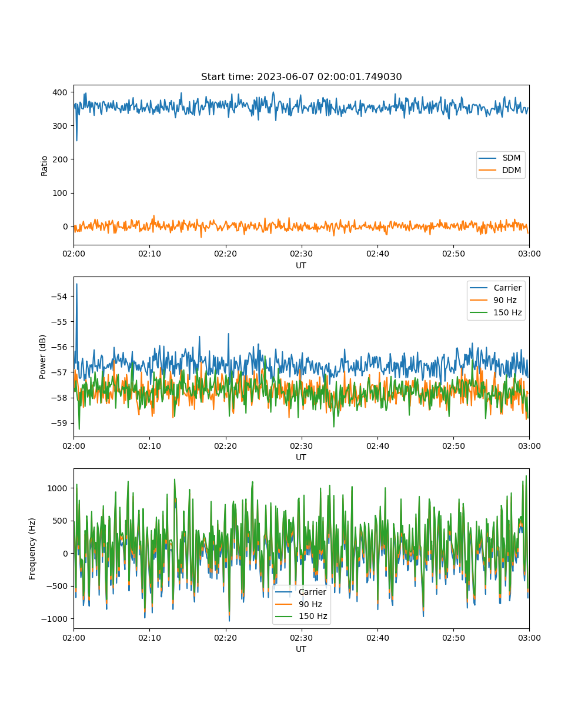Viewport: 588px width, 706px height.
Task: Click the 02:30 tick label under Frequency plot
Action: (301, 638)
